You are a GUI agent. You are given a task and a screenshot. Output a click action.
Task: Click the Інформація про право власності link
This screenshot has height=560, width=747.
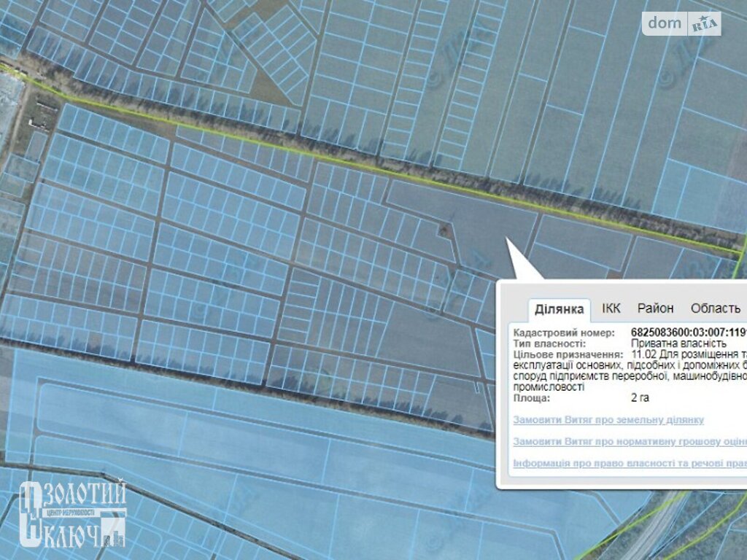pyautogui.click(x=629, y=463)
